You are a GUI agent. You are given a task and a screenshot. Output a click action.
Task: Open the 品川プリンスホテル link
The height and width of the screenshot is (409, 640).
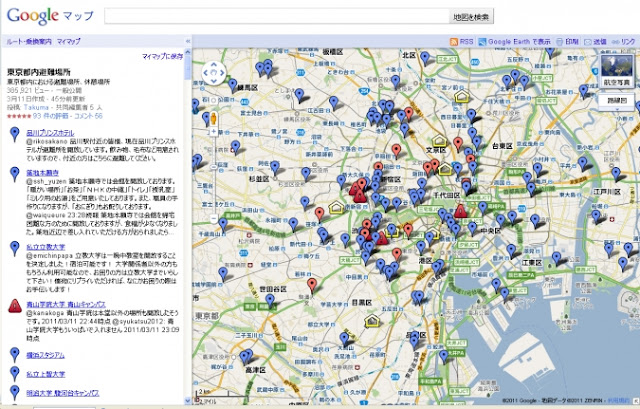click(x=50, y=133)
